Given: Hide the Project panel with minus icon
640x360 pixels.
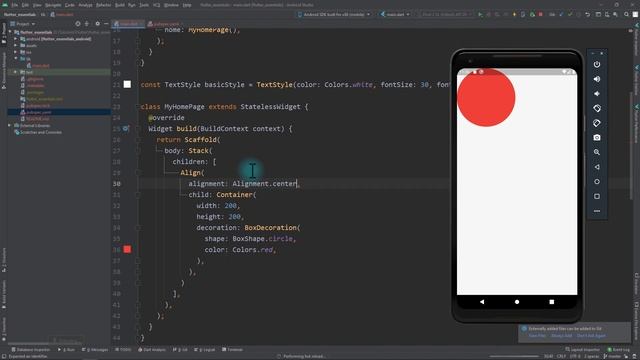Looking at the screenshot, I should [x=106, y=24].
